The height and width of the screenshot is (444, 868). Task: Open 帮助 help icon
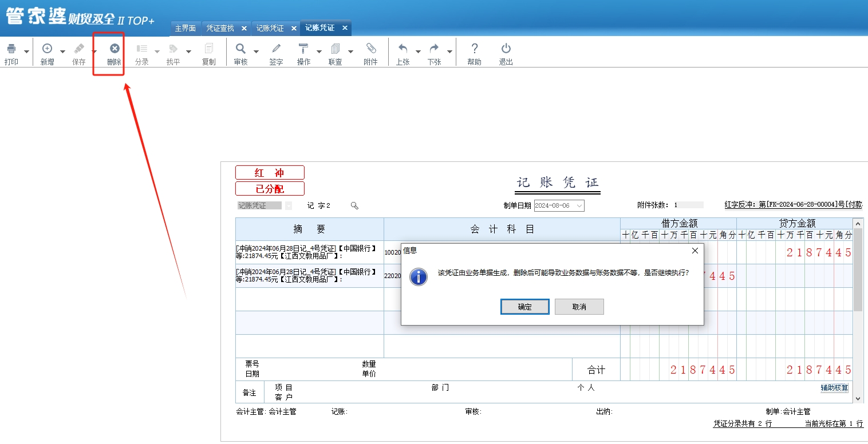click(474, 49)
